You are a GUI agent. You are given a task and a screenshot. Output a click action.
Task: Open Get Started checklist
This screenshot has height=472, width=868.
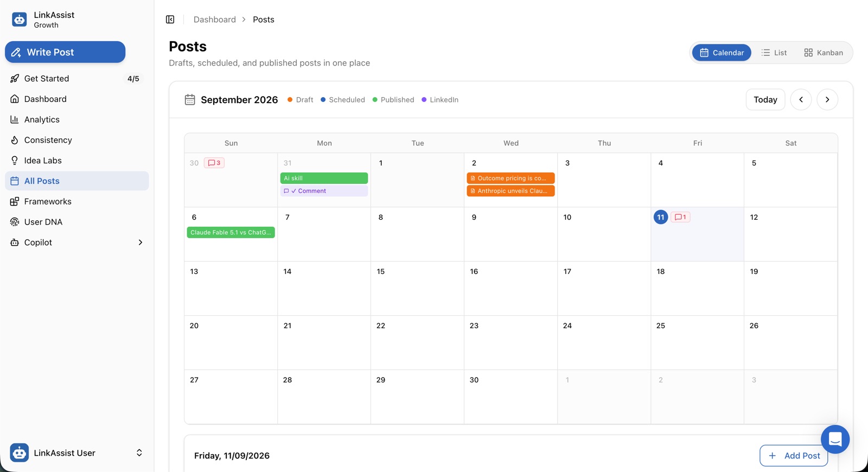(x=77, y=79)
